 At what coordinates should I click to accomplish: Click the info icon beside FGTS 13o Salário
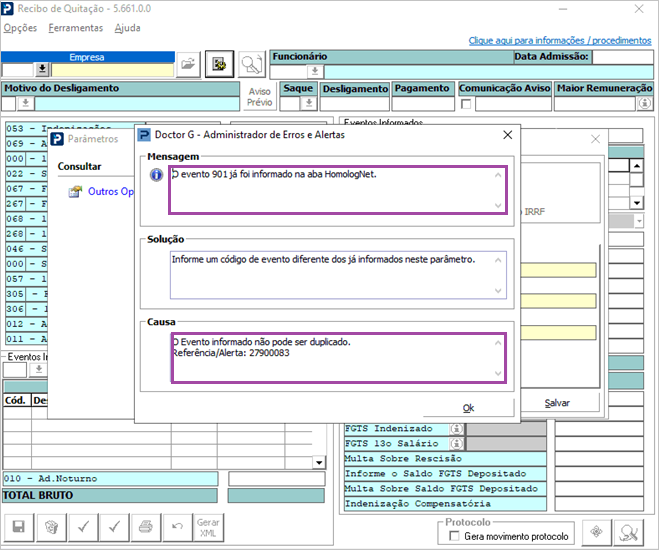click(457, 443)
